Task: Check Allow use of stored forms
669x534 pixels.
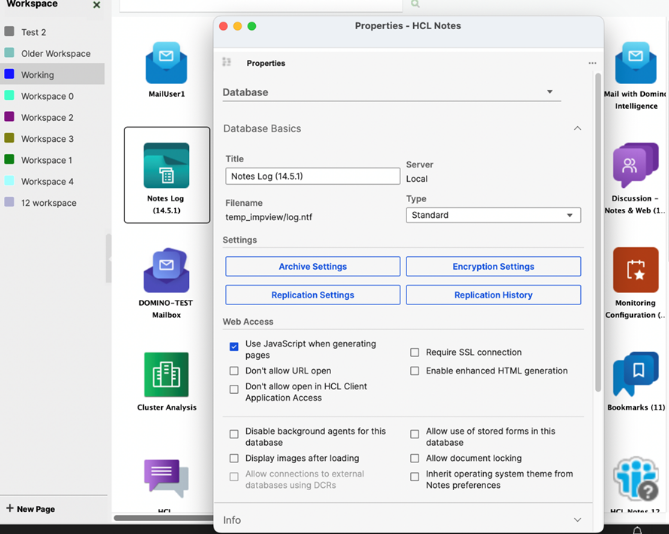Action: click(x=414, y=434)
